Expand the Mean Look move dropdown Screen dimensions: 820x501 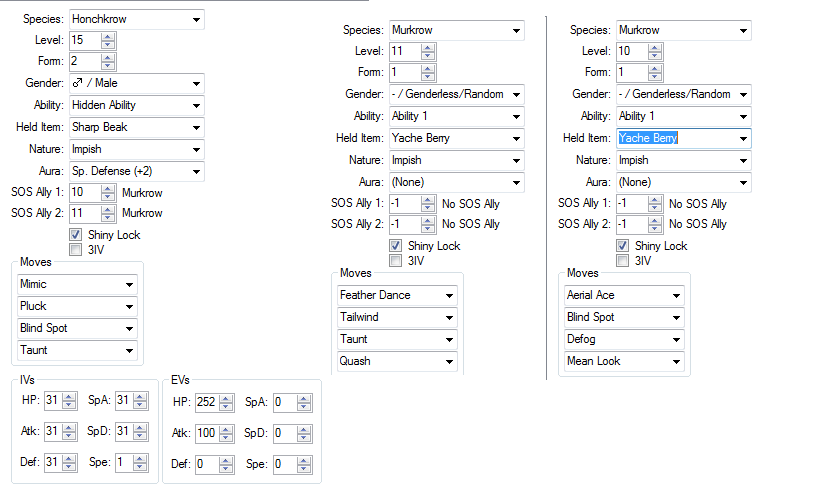tap(677, 361)
